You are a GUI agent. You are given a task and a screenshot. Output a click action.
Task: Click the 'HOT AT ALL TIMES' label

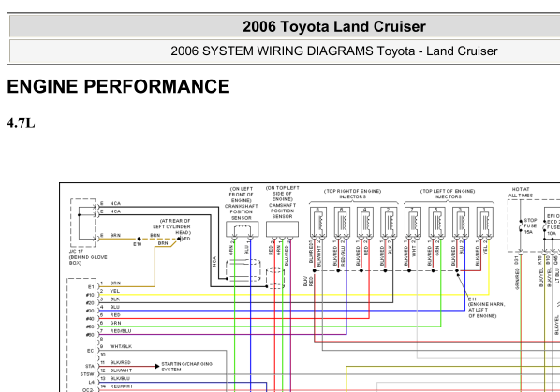[x=521, y=192]
